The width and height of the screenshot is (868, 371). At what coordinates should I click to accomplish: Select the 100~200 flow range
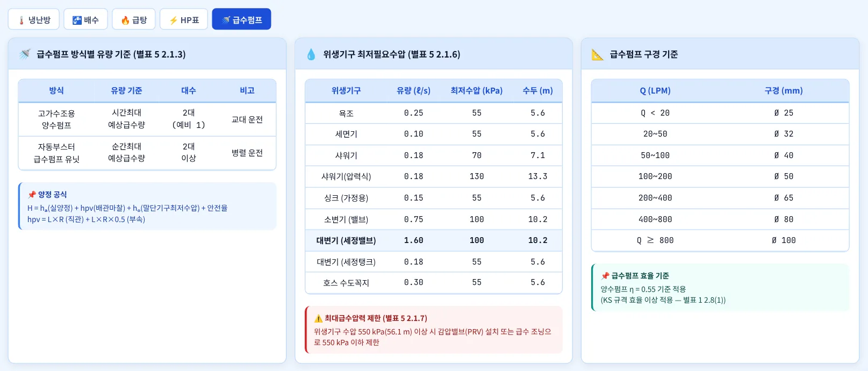pyautogui.click(x=655, y=177)
